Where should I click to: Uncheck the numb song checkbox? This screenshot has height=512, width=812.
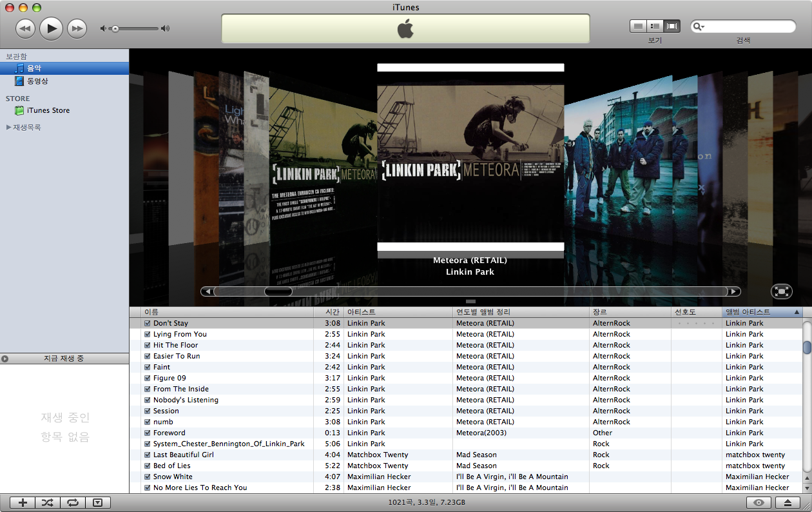click(x=148, y=422)
